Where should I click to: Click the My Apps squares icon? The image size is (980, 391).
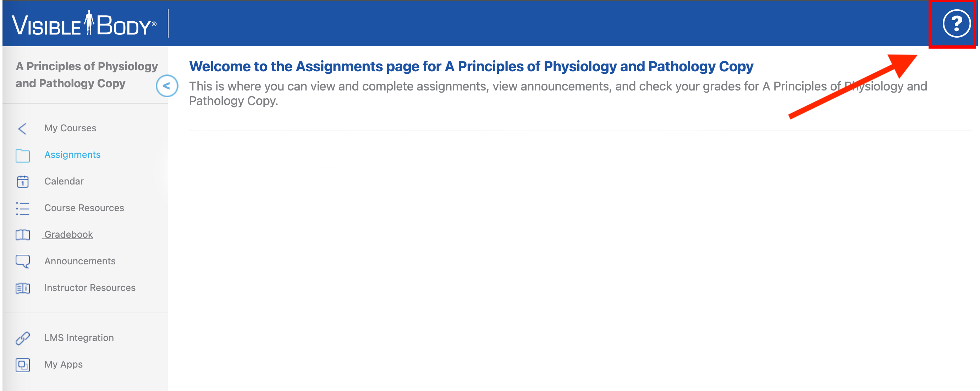pyautogui.click(x=22, y=365)
